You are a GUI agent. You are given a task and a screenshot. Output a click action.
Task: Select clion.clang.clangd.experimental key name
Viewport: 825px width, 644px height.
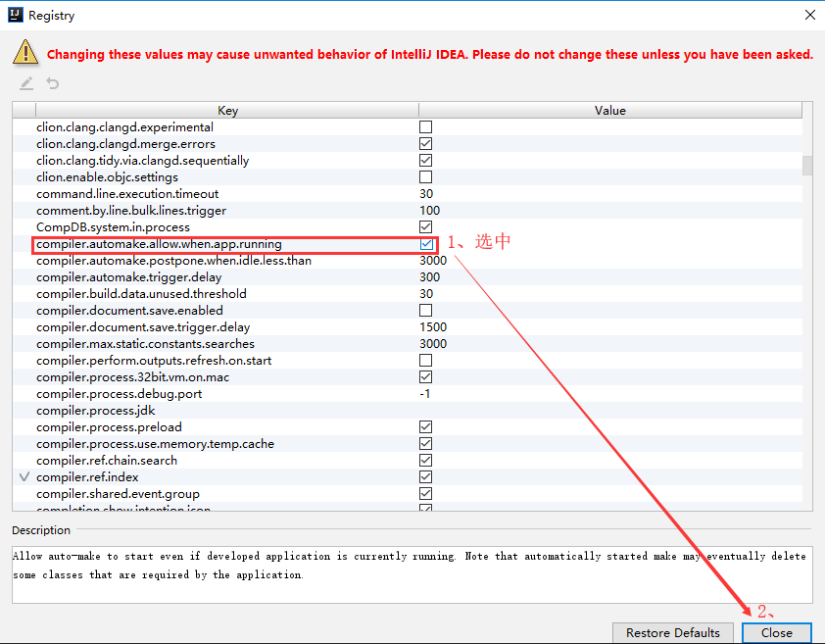[124, 126]
